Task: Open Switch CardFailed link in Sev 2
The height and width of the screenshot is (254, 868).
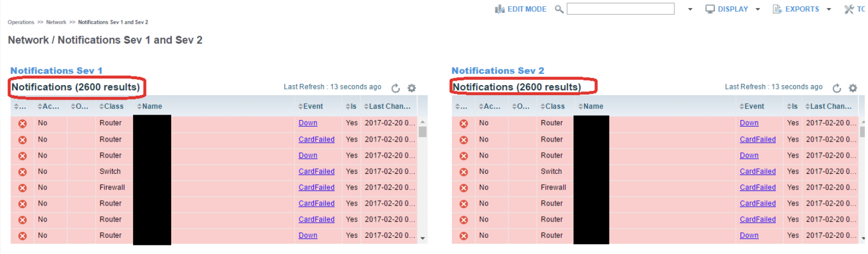Action: (758, 172)
